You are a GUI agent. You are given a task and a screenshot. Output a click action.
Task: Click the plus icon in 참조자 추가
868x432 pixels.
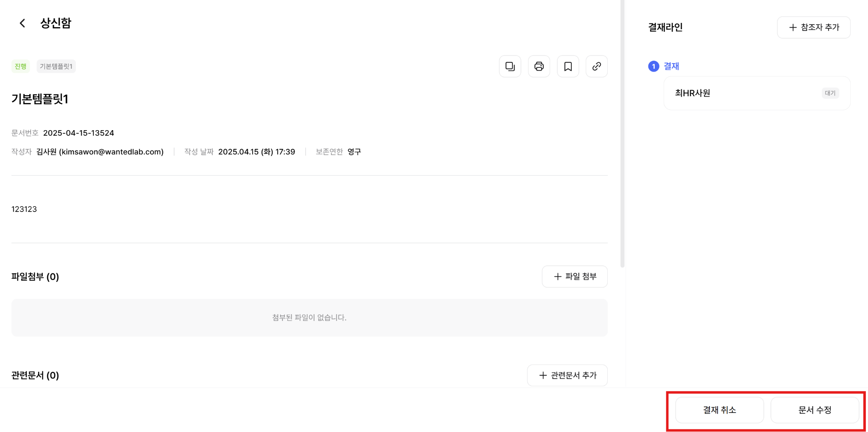[793, 28]
